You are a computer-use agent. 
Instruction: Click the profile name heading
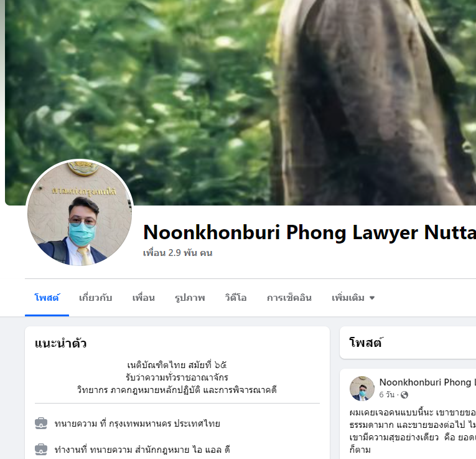click(x=309, y=233)
